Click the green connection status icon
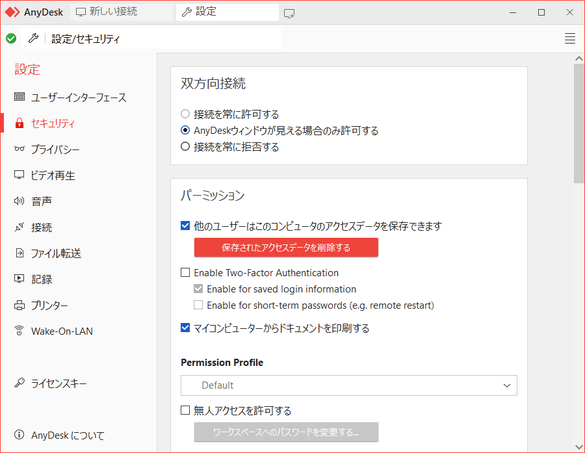 coord(11,38)
